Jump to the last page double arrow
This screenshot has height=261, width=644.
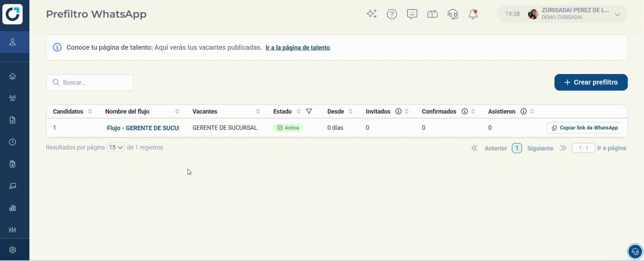pyautogui.click(x=563, y=148)
